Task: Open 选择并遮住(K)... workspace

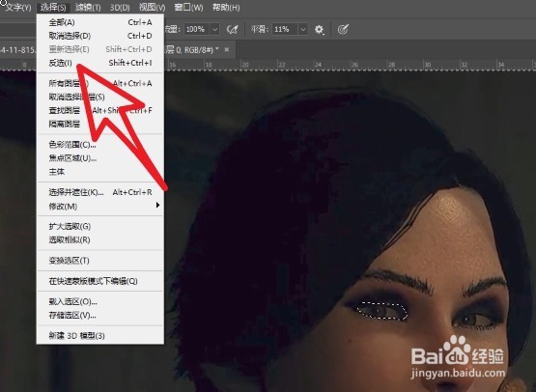Action: tap(100, 192)
